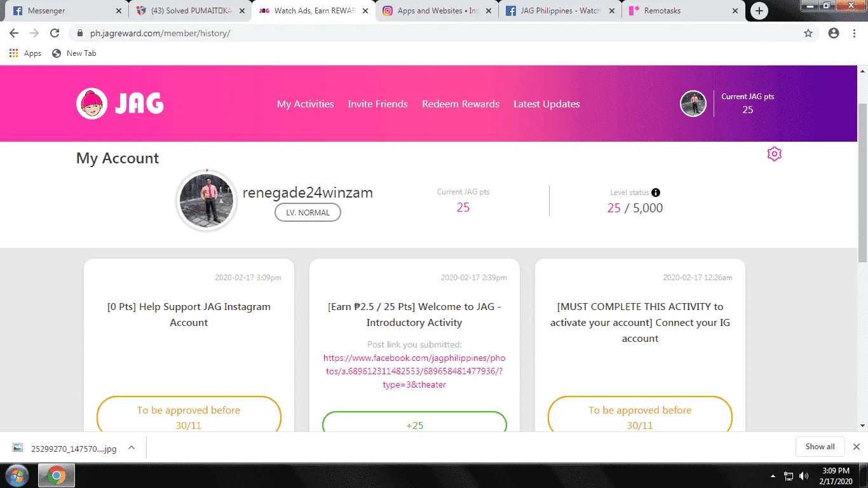Open the Chrome profile icon
Viewport: 868px width, 488px height.
(834, 33)
